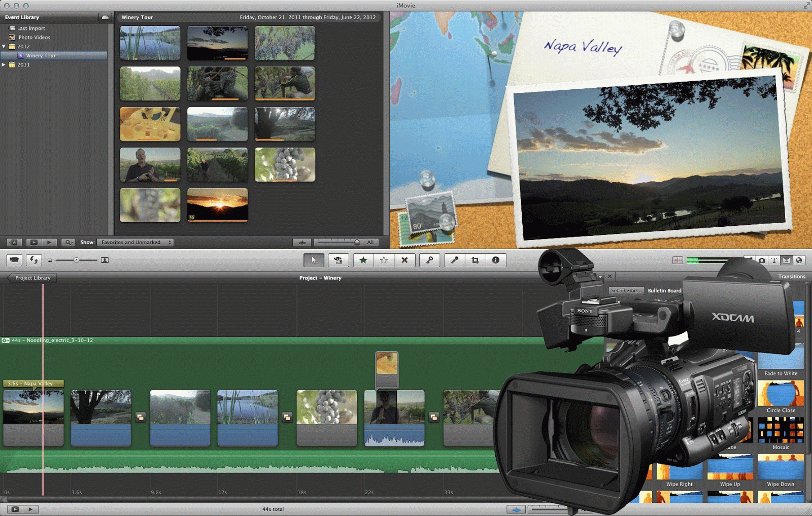Screen dimensions: 812x516
Task: Open the voiceover microphone tool
Action: [x=455, y=260]
